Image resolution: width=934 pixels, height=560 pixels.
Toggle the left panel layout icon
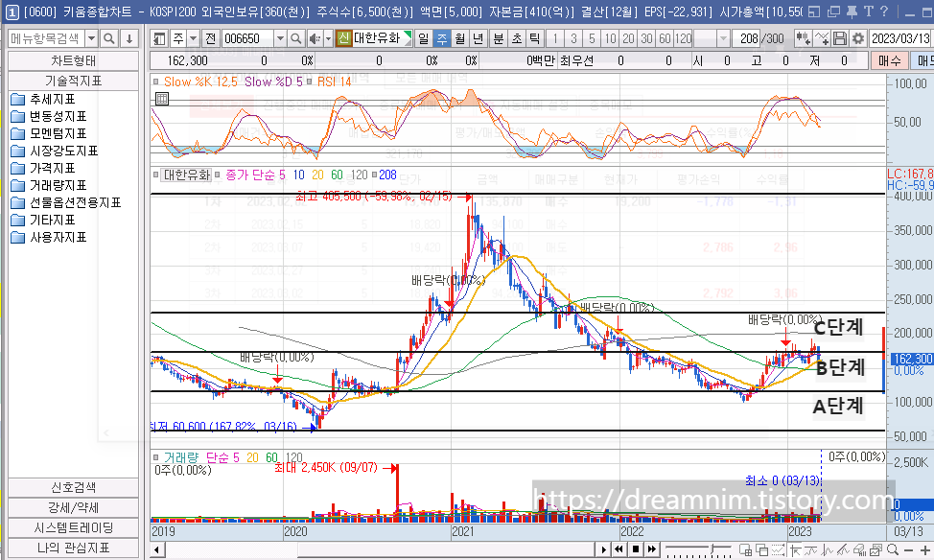(x=159, y=38)
